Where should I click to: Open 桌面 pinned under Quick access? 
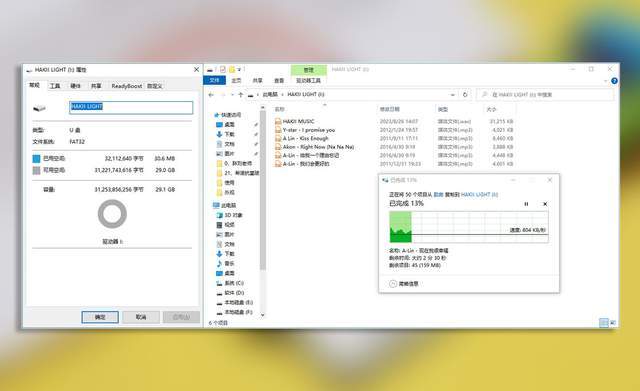click(225, 124)
